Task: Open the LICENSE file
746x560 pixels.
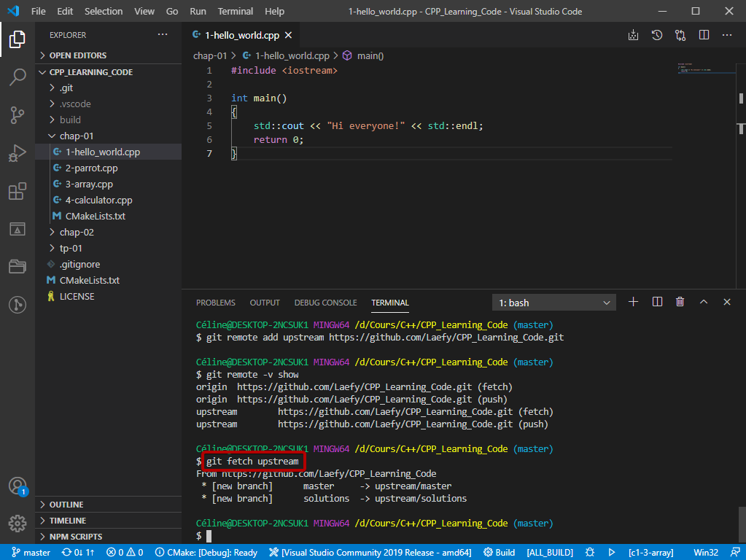Action: [109, 297]
